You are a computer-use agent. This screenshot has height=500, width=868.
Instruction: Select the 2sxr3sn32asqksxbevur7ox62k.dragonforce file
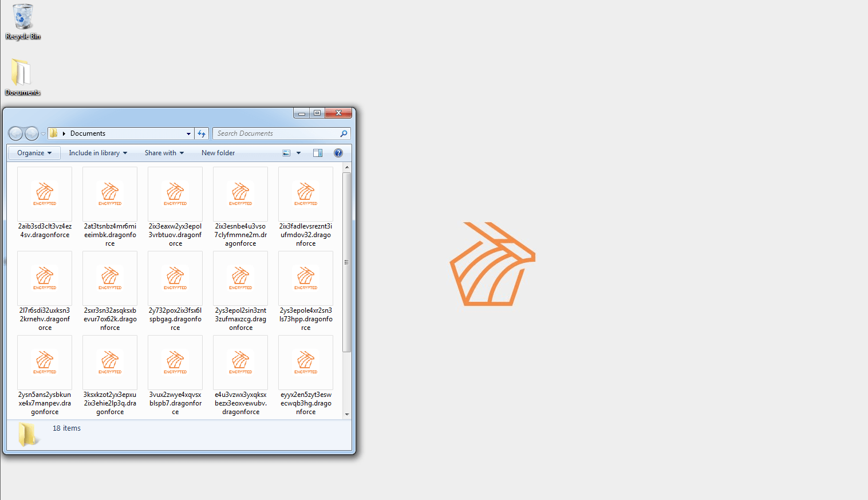coord(109,278)
